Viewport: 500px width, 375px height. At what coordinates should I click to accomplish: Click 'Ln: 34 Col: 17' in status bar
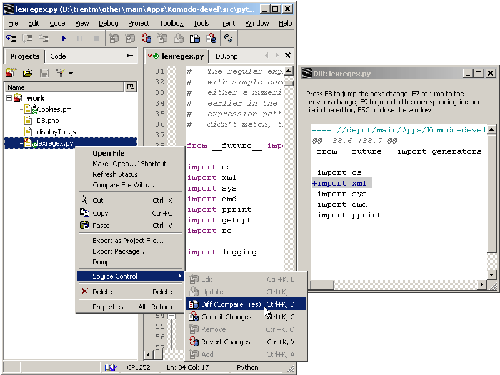187,367
